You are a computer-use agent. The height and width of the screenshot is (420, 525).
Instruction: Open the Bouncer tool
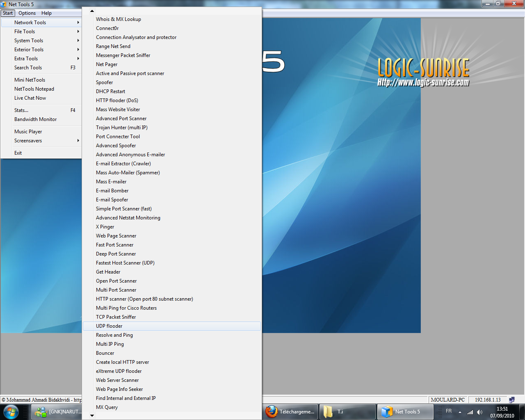coord(172,353)
